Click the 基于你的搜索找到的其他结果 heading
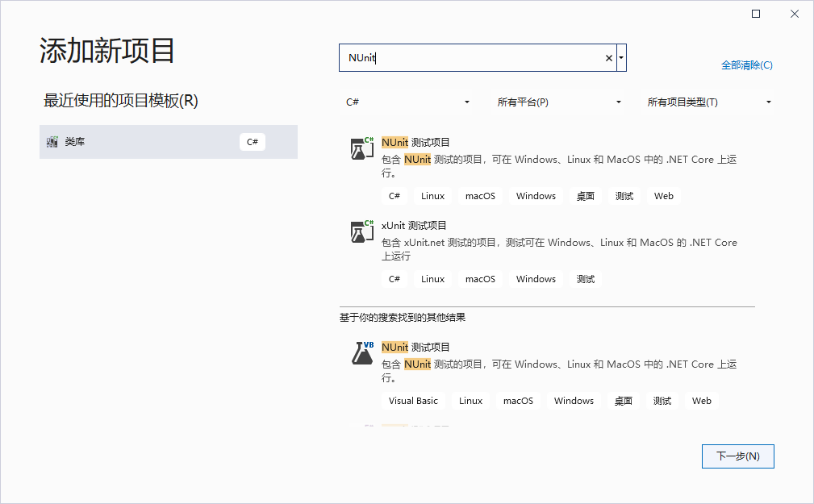The image size is (814, 504). tap(403, 317)
